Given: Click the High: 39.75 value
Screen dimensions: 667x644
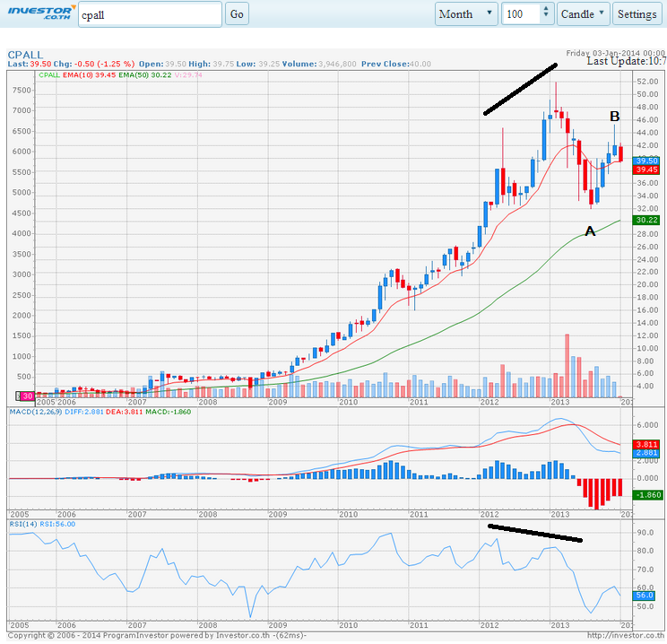Looking at the screenshot, I should click(x=212, y=64).
